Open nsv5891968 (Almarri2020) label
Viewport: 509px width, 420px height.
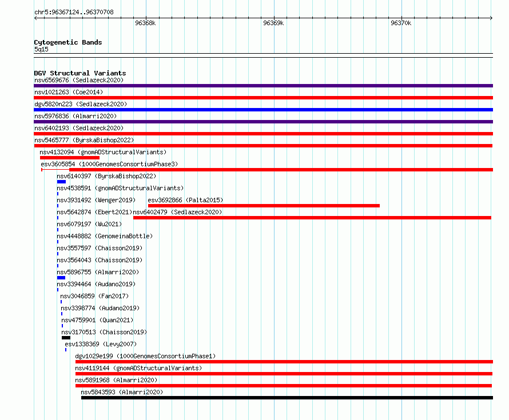(x=116, y=380)
